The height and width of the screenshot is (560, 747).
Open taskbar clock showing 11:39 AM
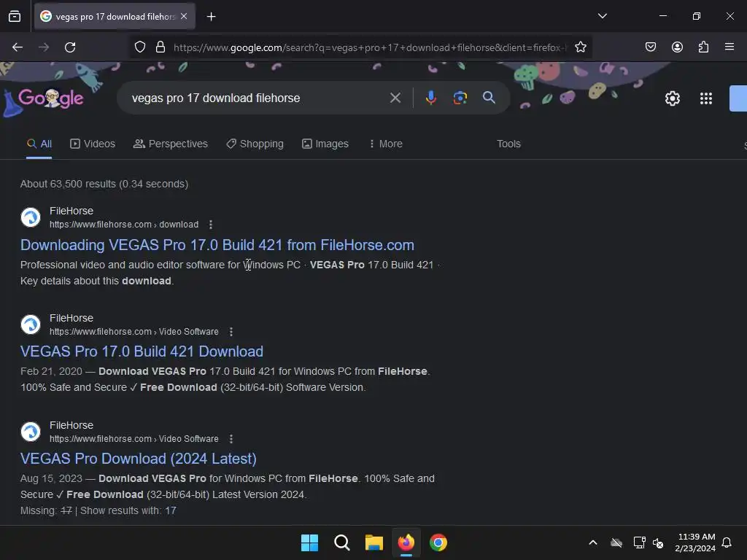pyautogui.click(x=695, y=542)
